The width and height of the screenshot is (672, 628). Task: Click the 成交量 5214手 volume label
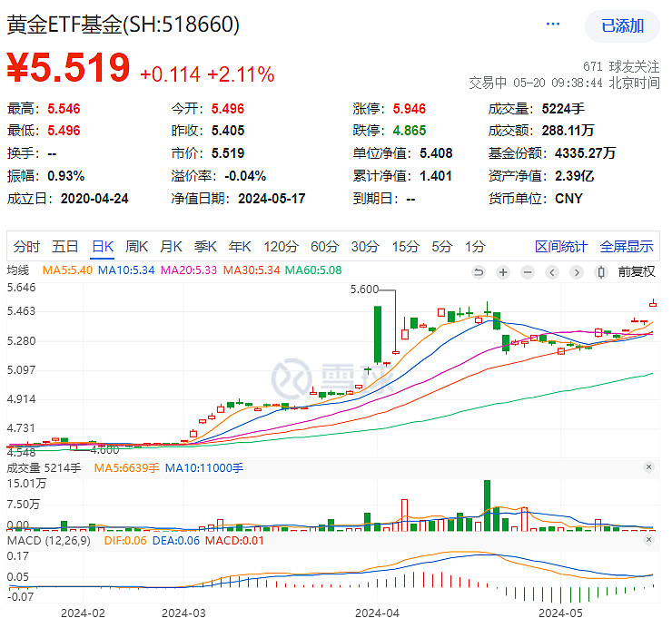click(x=44, y=467)
